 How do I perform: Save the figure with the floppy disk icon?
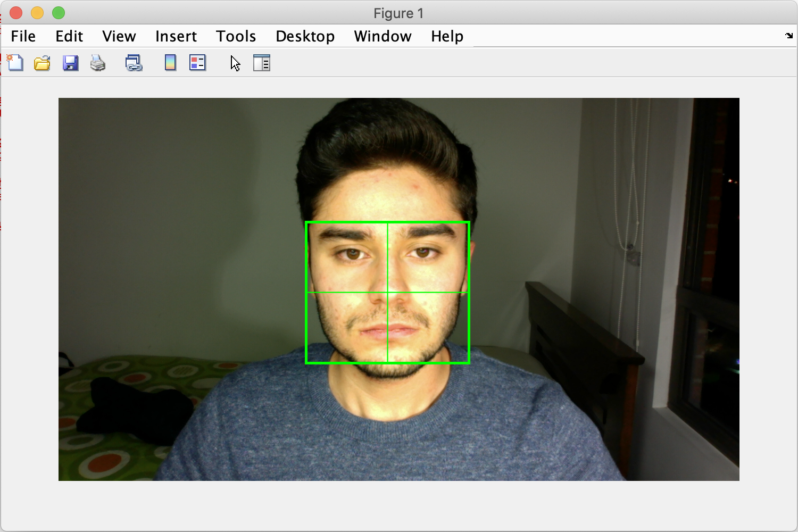70,63
